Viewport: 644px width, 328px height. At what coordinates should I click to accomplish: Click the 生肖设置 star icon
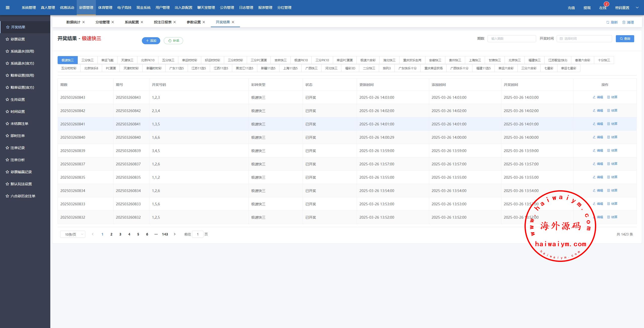[7, 100]
